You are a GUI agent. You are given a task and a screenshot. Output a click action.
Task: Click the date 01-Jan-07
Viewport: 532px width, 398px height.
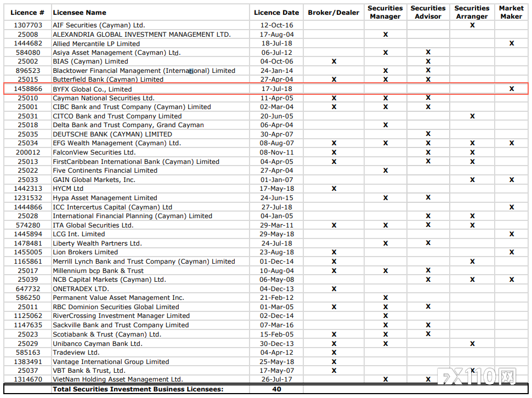point(276,180)
